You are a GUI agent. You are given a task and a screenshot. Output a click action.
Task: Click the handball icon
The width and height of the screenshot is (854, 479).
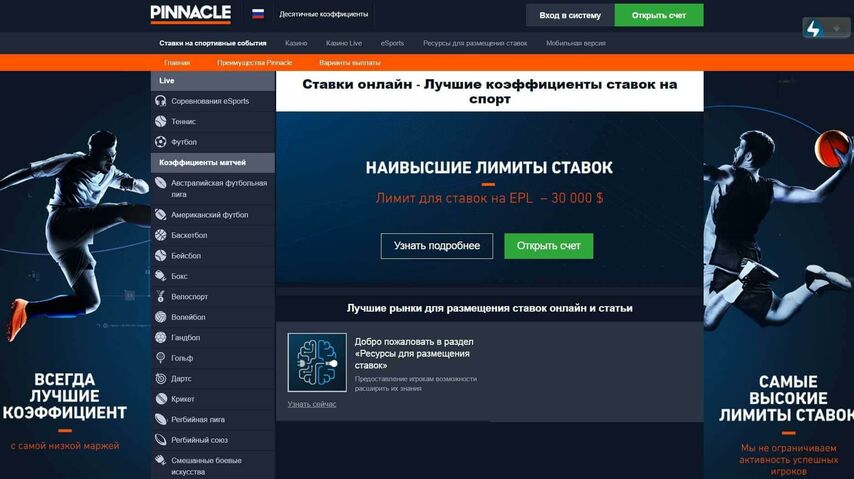tap(161, 337)
